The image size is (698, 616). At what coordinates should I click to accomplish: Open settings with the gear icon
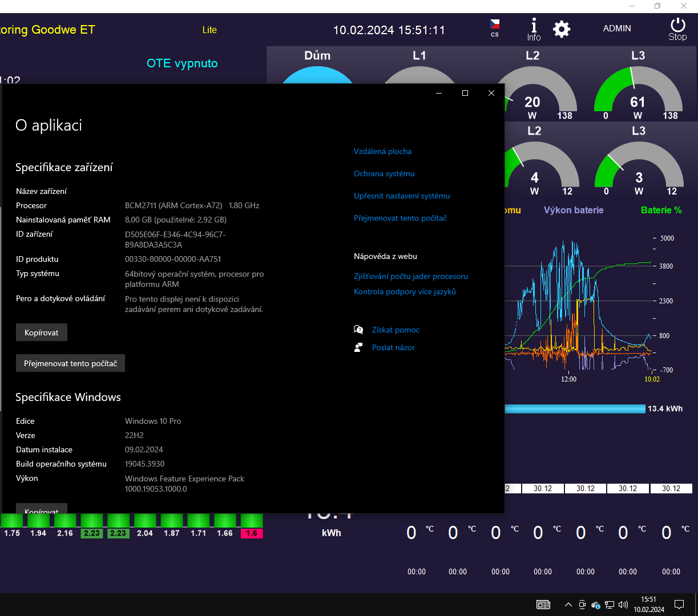pos(562,29)
